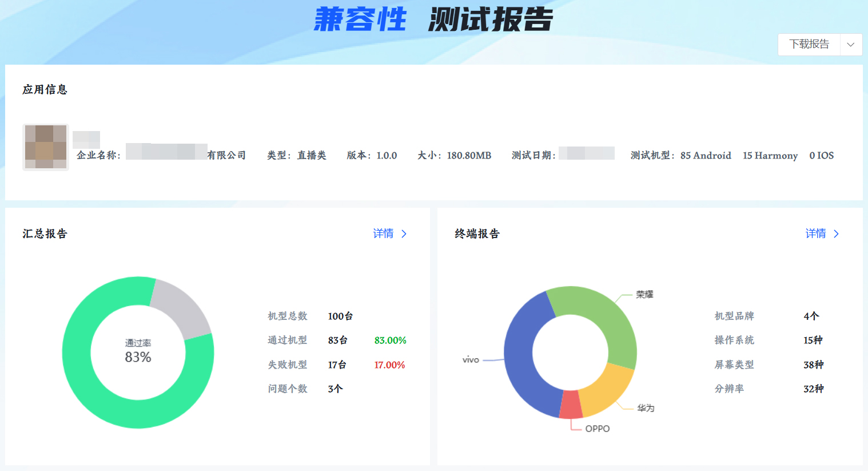Click the 版本: 1.0.0 text

[x=372, y=156]
